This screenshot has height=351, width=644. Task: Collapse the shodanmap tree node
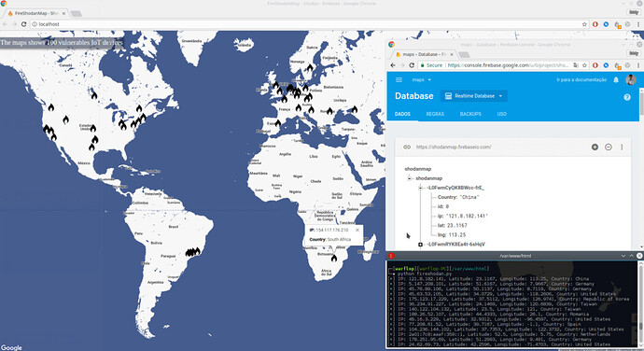(409, 178)
